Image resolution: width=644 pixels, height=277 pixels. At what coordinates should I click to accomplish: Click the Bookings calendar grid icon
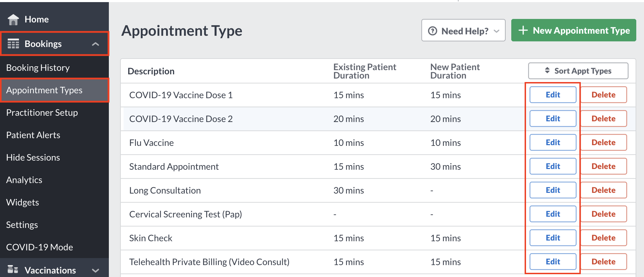(13, 44)
